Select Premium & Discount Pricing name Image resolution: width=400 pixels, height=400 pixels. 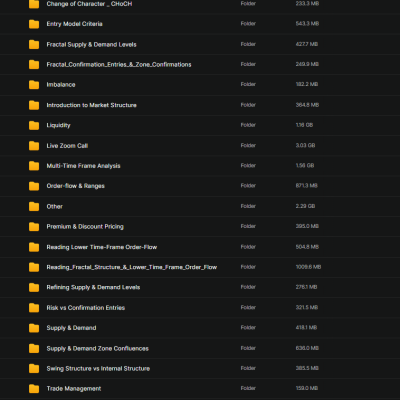(85, 227)
